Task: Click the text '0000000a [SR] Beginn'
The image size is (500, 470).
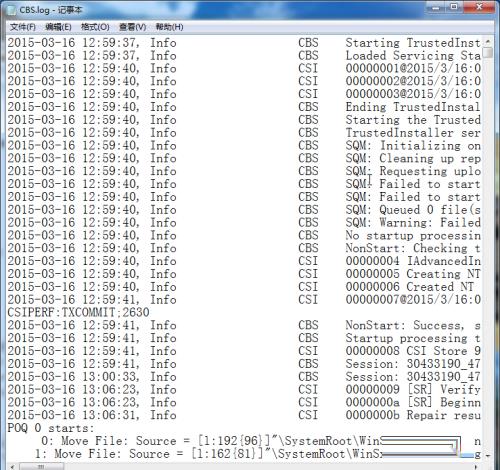Action: point(413,402)
